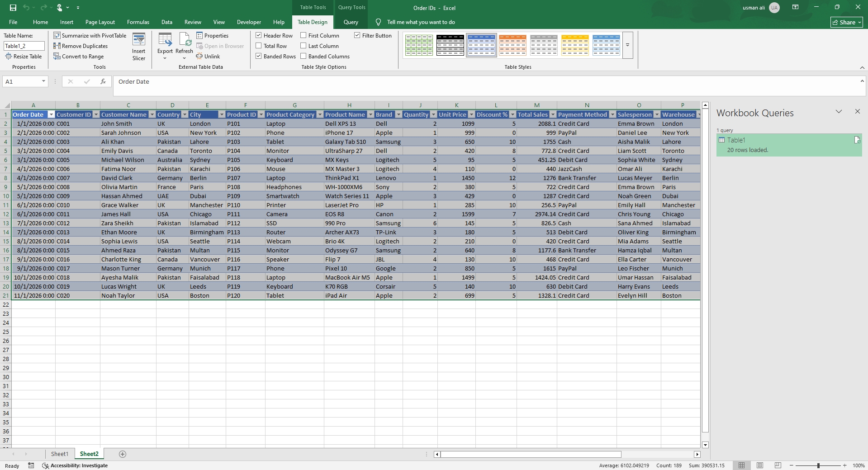The height and width of the screenshot is (470, 868).
Task: Collapse the ribbon with the arrow
Action: (862, 67)
